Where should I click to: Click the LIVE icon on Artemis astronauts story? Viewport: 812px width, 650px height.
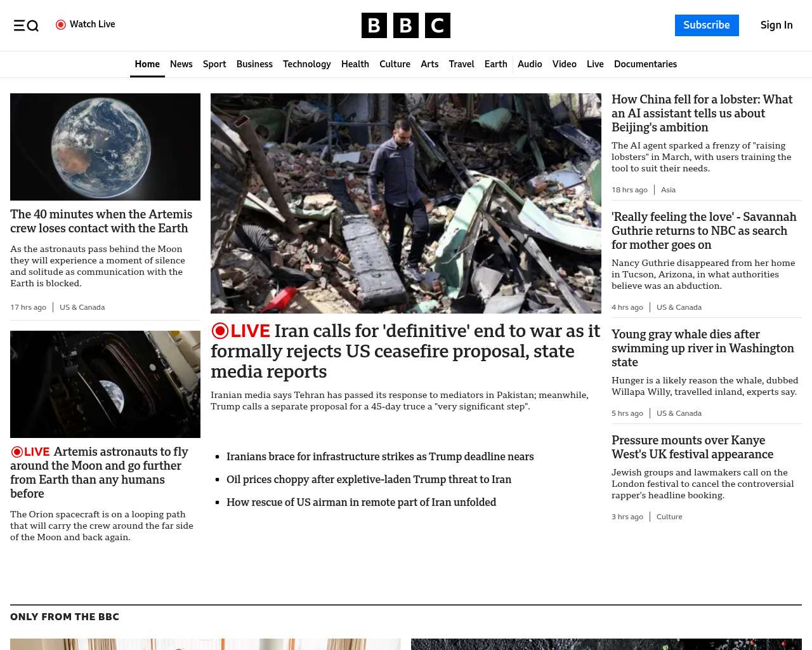click(17, 452)
